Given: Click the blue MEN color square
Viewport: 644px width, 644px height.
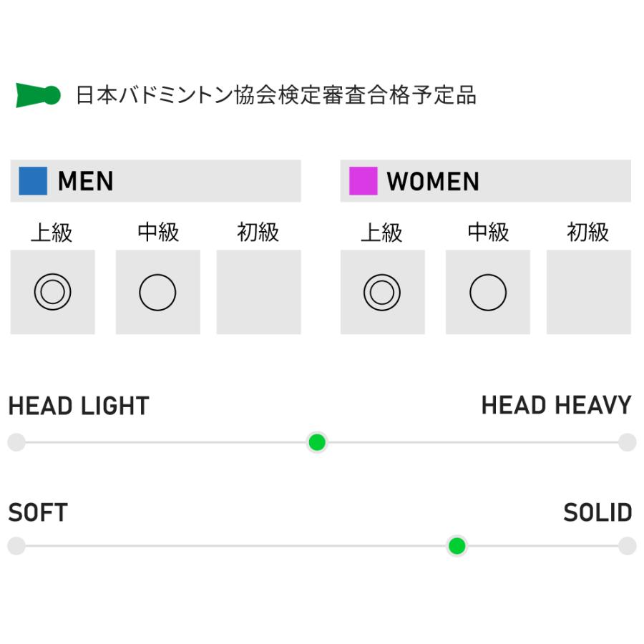Looking at the screenshot, I should click(33, 181).
